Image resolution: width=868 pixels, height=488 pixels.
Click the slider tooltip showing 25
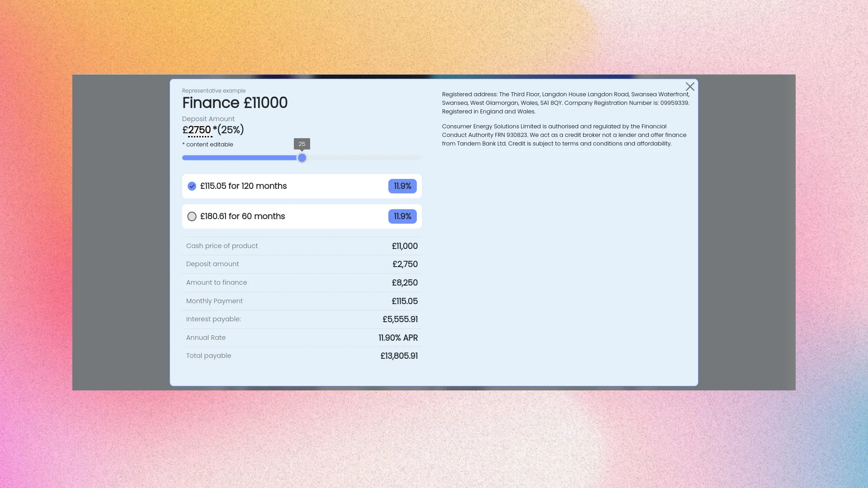tap(302, 144)
